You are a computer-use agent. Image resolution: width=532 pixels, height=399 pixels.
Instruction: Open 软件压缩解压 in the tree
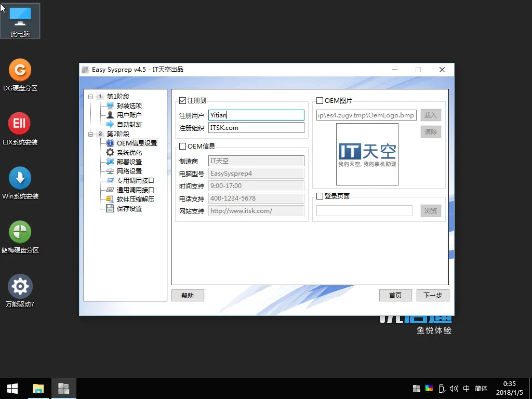point(136,199)
